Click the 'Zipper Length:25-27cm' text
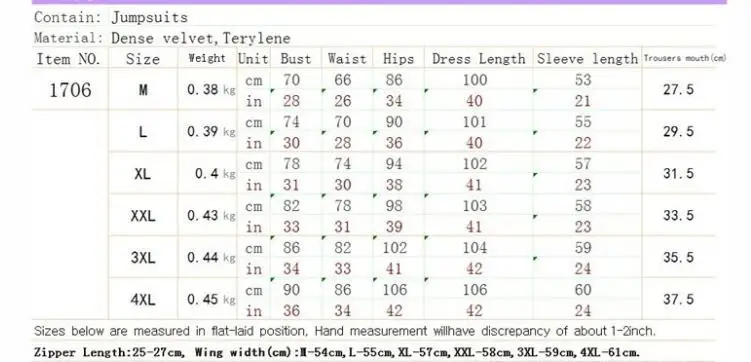 pos(108,352)
